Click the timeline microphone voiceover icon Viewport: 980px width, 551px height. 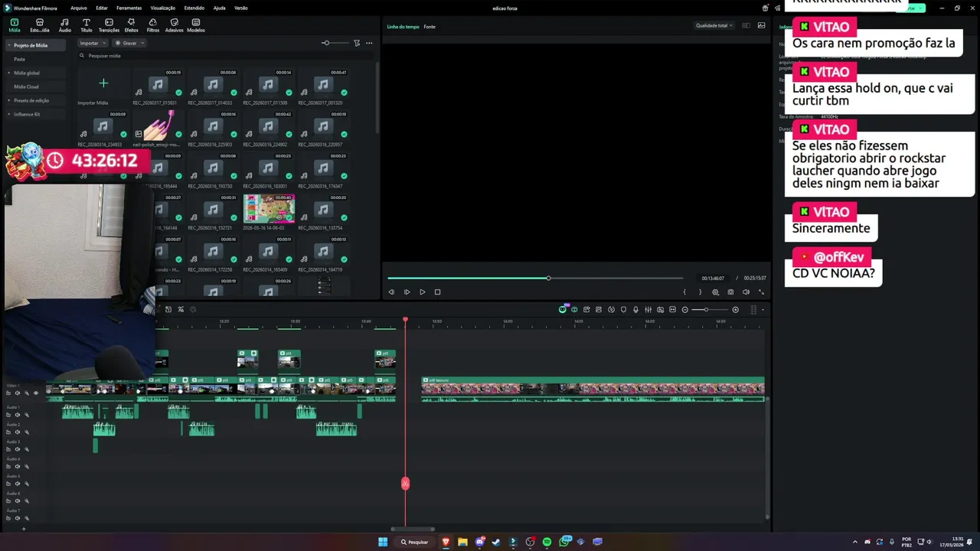coord(635,309)
